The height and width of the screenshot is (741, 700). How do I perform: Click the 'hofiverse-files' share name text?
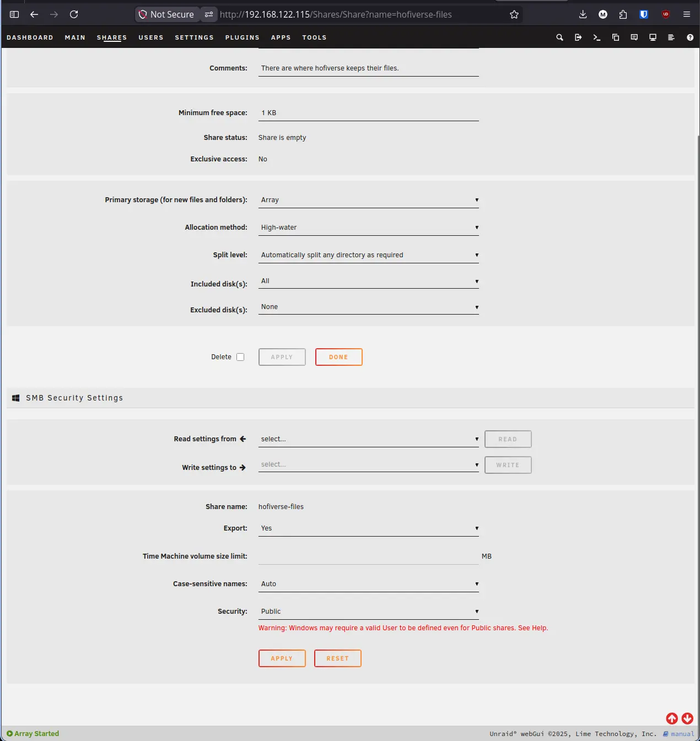point(281,507)
